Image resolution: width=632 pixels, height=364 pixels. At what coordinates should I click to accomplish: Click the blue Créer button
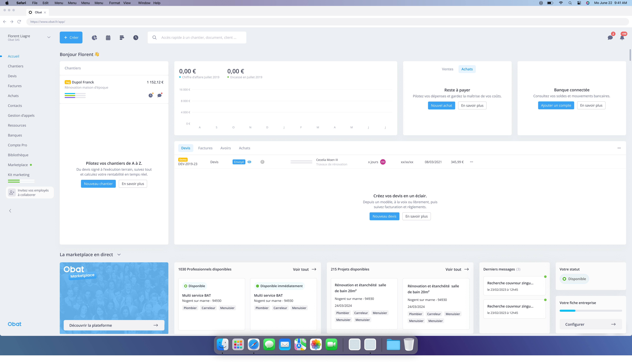(x=71, y=38)
